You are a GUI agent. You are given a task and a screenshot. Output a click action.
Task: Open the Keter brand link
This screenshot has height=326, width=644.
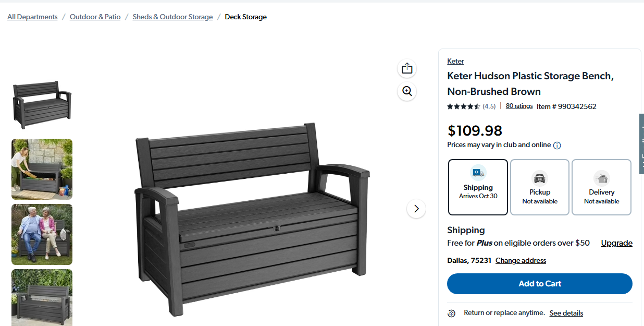(455, 61)
